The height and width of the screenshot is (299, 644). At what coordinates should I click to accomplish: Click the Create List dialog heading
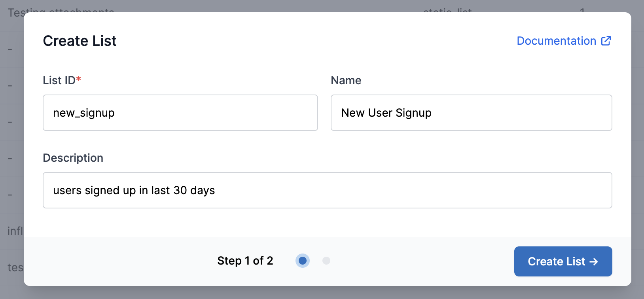(80, 41)
